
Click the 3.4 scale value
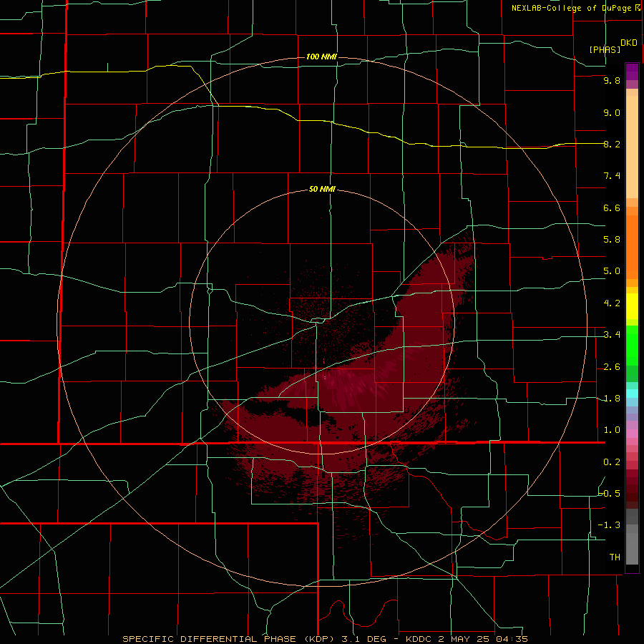tap(612, 335)
